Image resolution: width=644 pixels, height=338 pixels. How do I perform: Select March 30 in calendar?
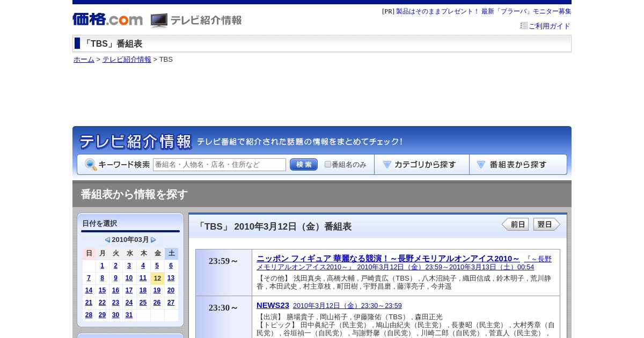pos(115,315)
